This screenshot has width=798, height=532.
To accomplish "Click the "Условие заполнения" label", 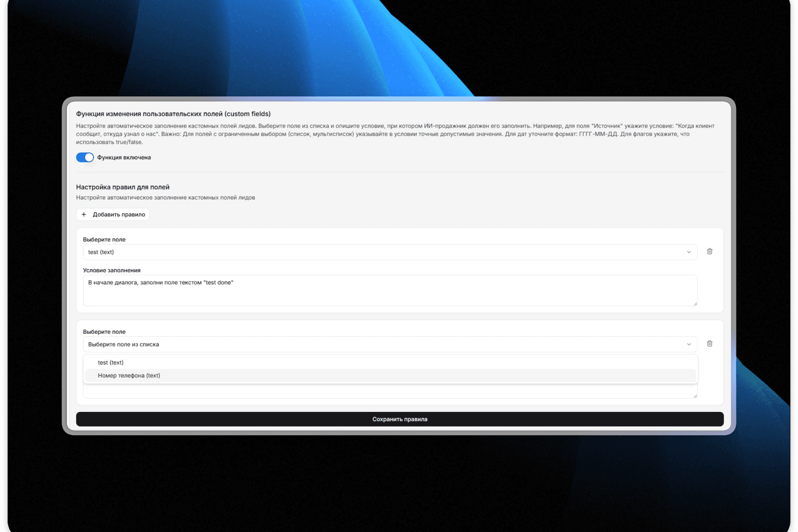I will coord(112,270).
